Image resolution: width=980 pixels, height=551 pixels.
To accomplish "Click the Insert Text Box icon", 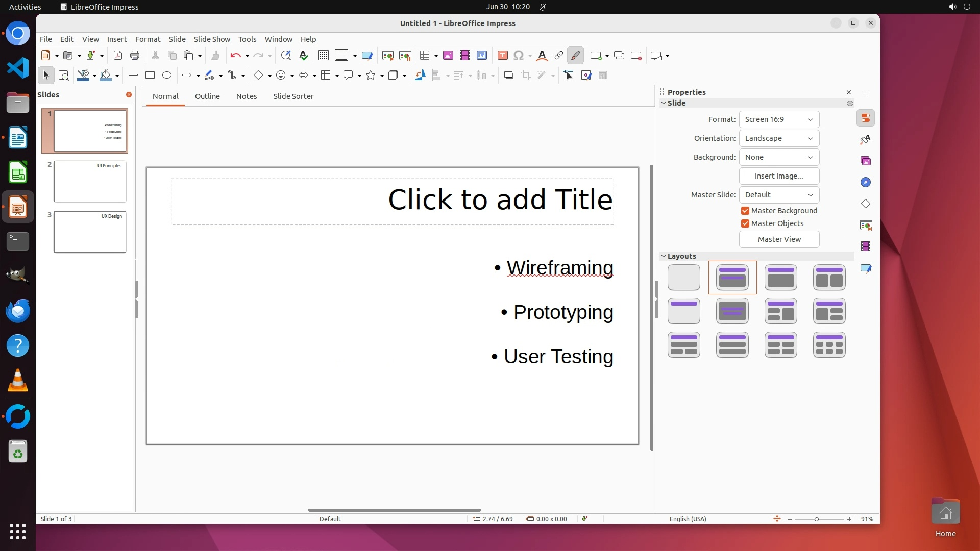I will pyautogui.click(x=502, y=56).
